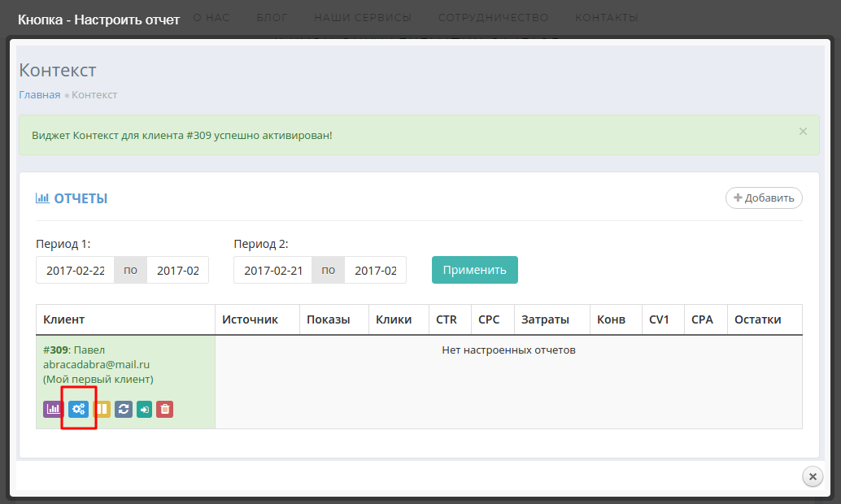This screenshot has height=504, width=841.
Task: Apply the periods with Применить
Action: 475,270
